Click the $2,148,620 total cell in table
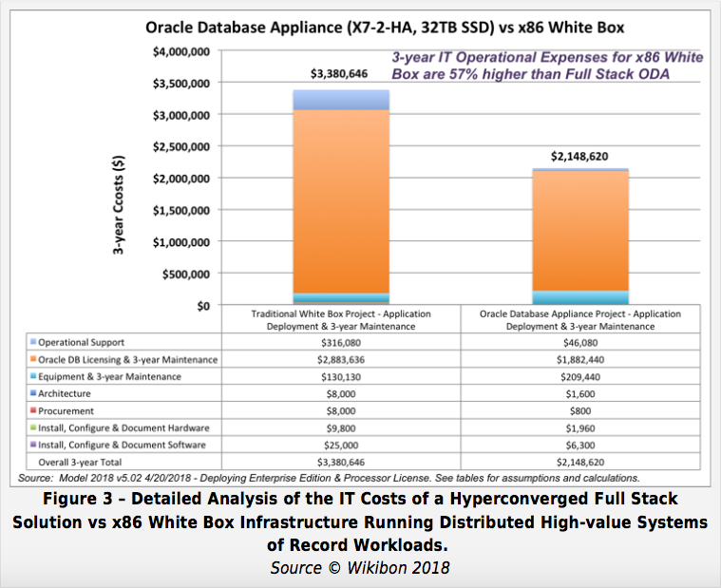This screenshot has height=588, width=721. (x=580, y=463)
